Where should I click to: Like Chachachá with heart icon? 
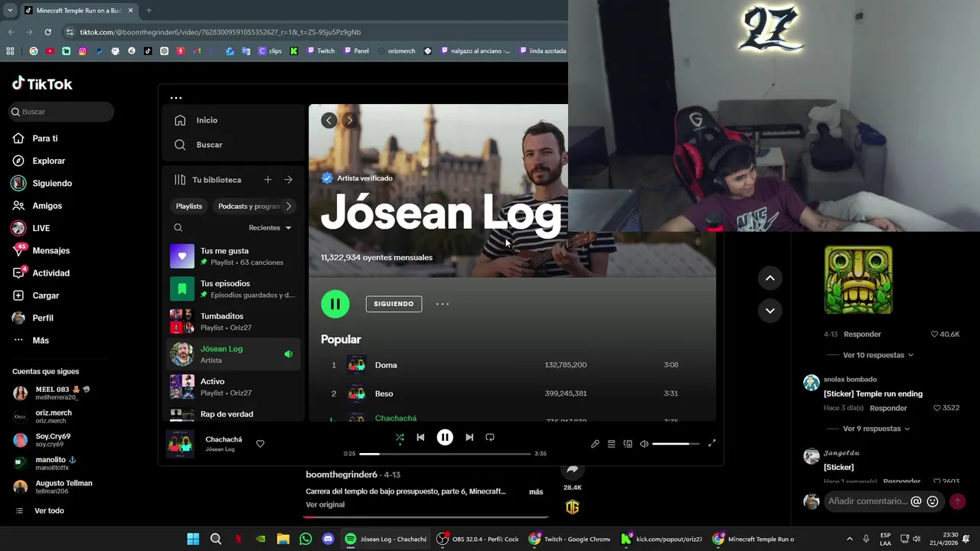coord(260,444)
